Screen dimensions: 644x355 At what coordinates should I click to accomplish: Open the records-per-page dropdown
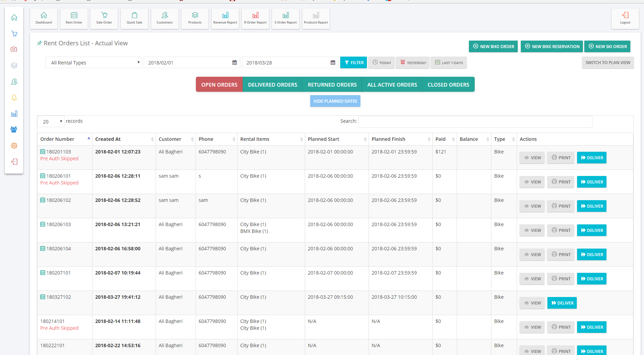click(51, 122)
